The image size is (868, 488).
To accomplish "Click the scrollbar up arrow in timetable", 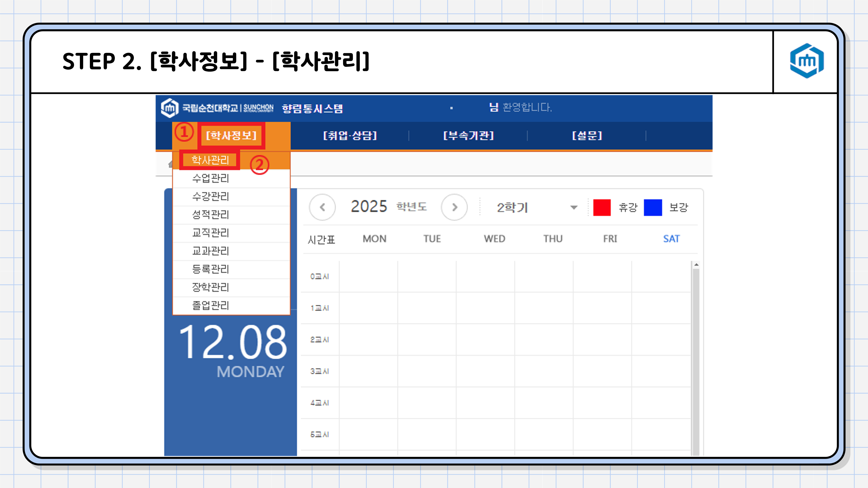I will [696, 265].
